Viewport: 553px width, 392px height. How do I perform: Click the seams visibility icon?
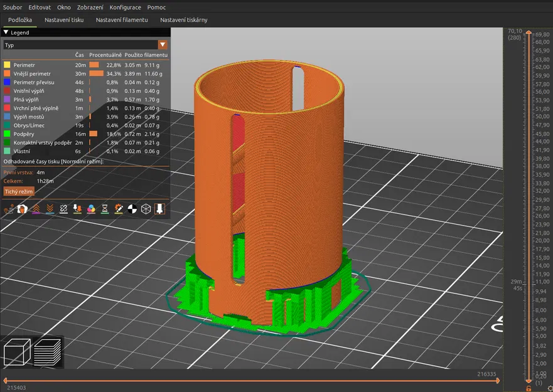63,209
